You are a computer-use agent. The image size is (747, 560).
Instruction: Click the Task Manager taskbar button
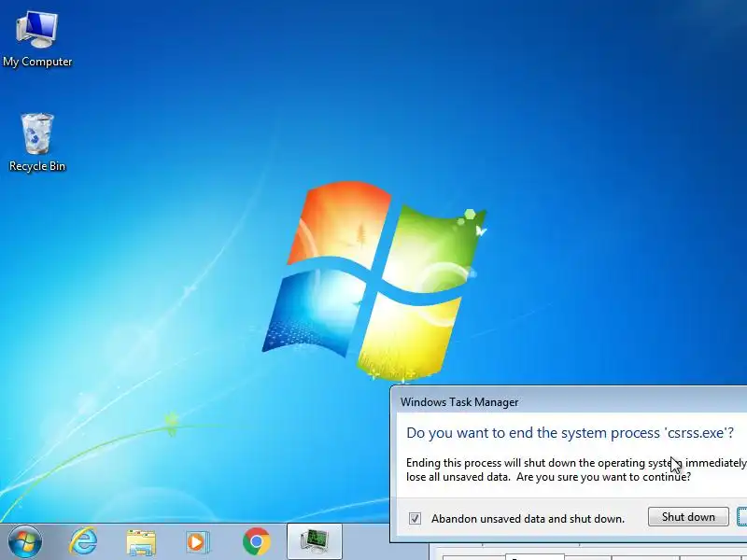click(315, 541)
